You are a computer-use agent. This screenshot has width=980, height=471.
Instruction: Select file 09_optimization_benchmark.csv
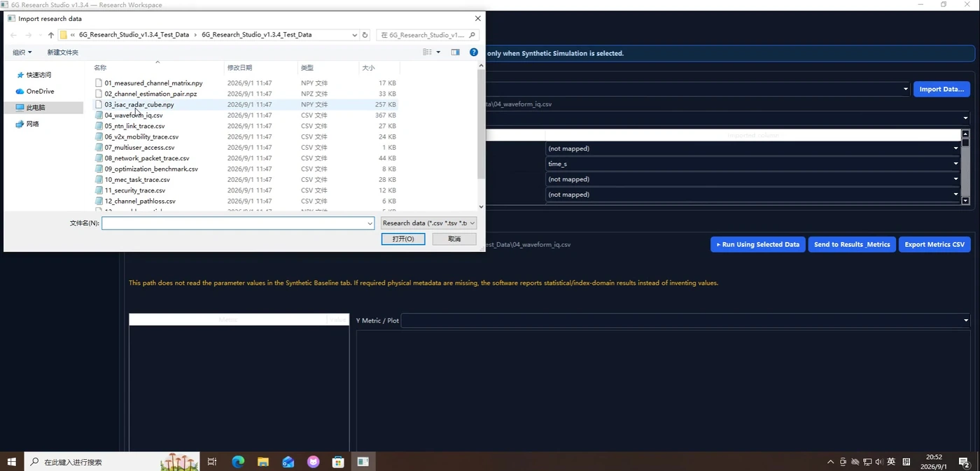click(151, 169)
